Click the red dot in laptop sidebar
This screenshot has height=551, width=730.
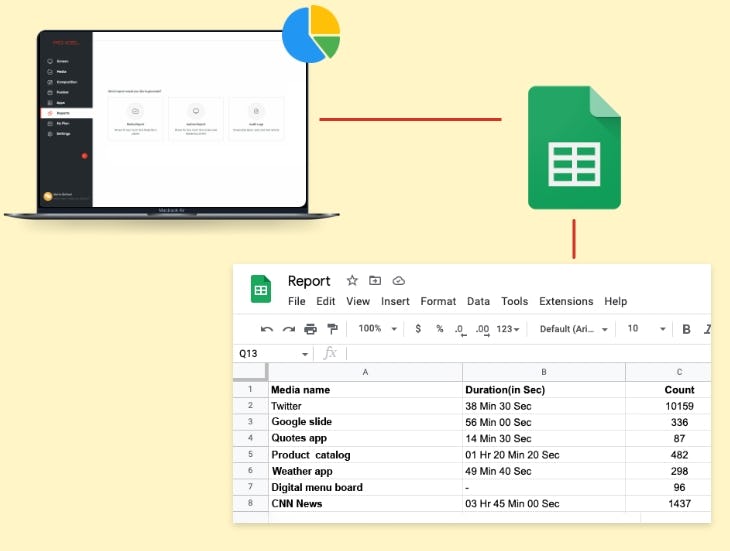click(84, 156)
